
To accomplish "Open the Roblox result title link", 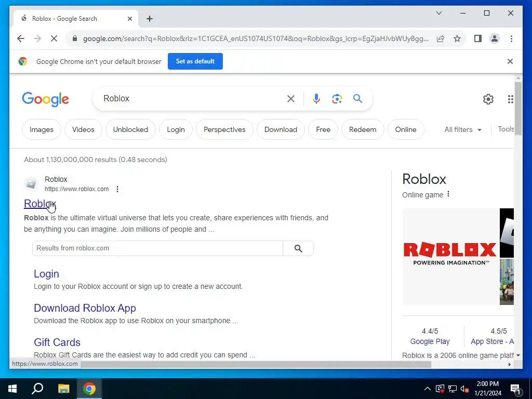I will click(x=39, y=204).
